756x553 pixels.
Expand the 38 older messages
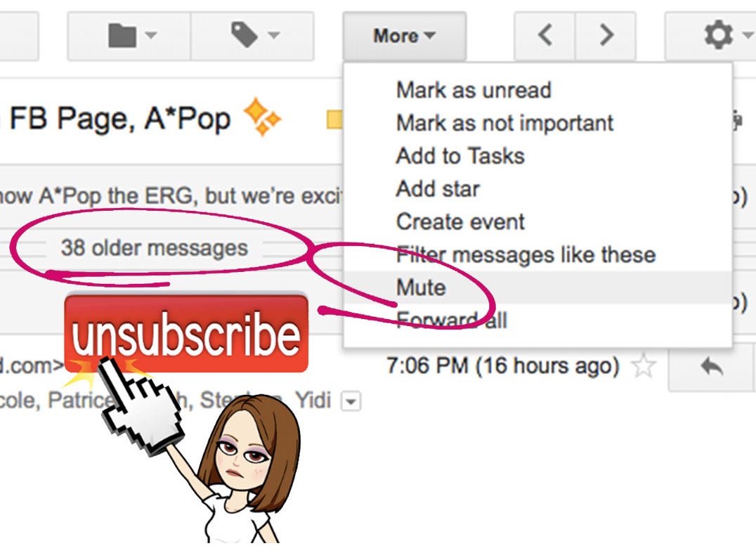tap(155, 248)
